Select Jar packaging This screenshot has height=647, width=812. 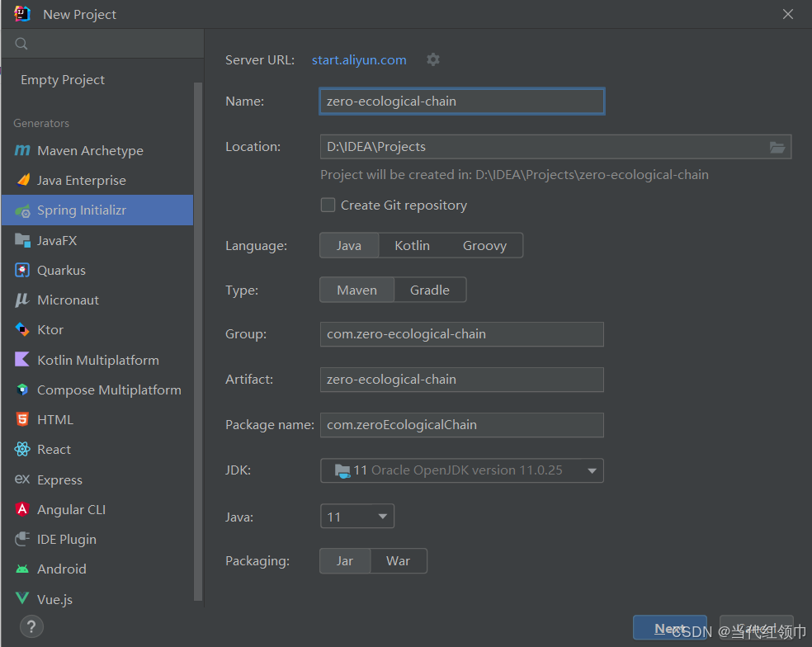point(345,561)
